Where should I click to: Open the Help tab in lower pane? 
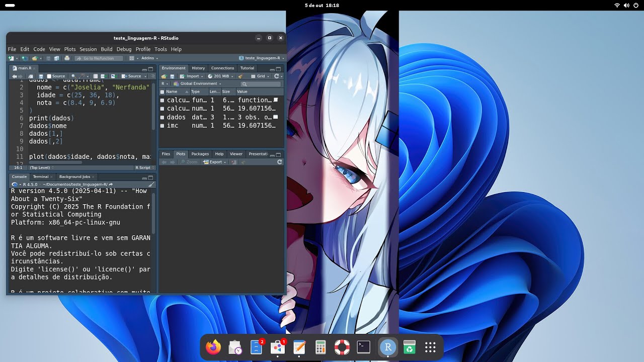point(219,154)
